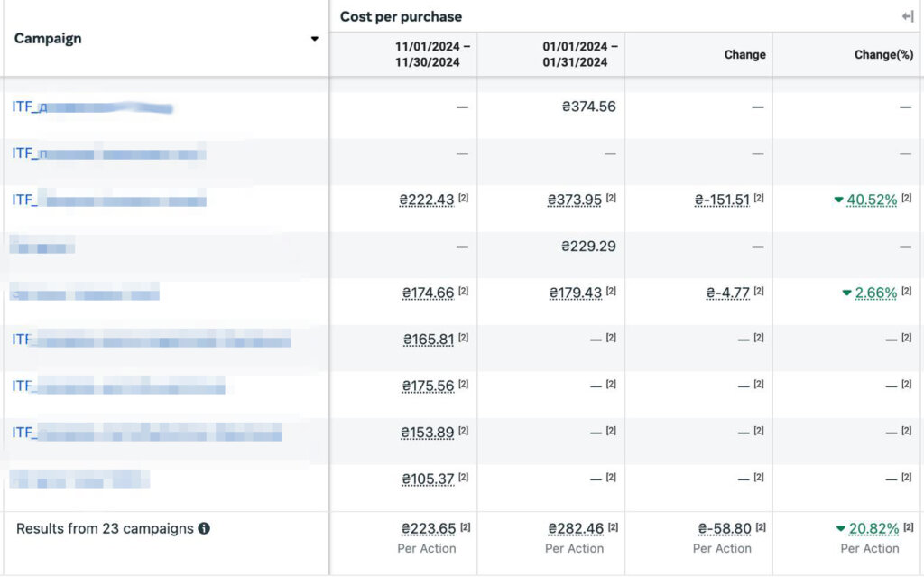The width and height of the screenshot is (924, 577).
Task: Click the green down arrow beside 20.82%
Action: tap(840, 528)
